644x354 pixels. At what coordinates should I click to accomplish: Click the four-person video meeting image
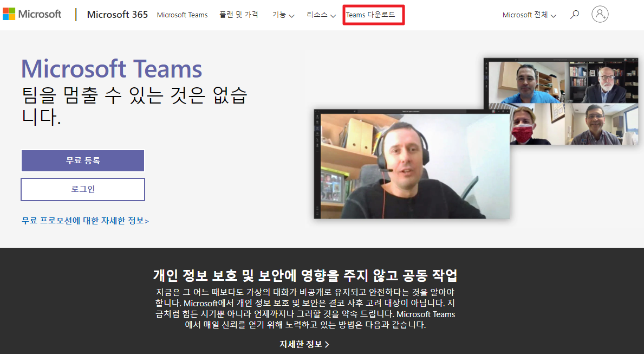coord(561,101)
